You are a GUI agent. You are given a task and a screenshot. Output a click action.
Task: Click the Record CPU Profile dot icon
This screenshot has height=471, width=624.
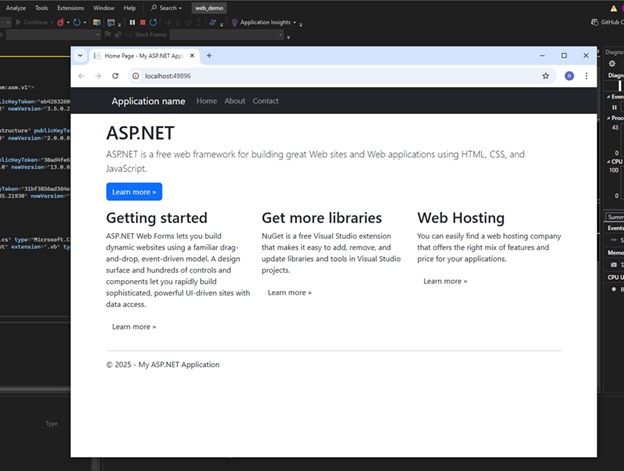(614, 290)
